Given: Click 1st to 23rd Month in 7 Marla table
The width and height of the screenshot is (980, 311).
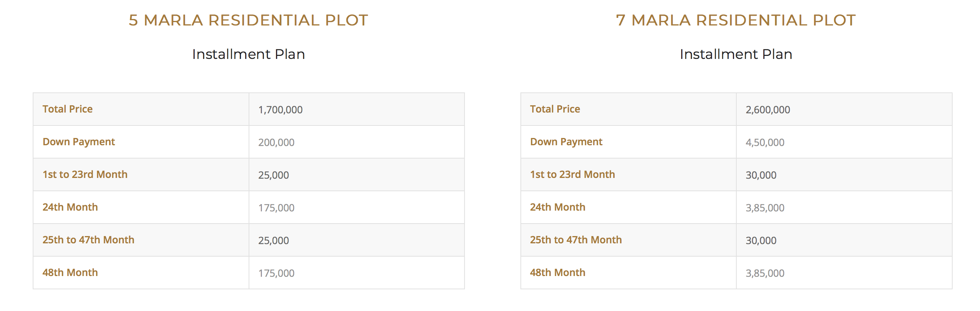Looking at the screenshot, I should pos(572,175).
